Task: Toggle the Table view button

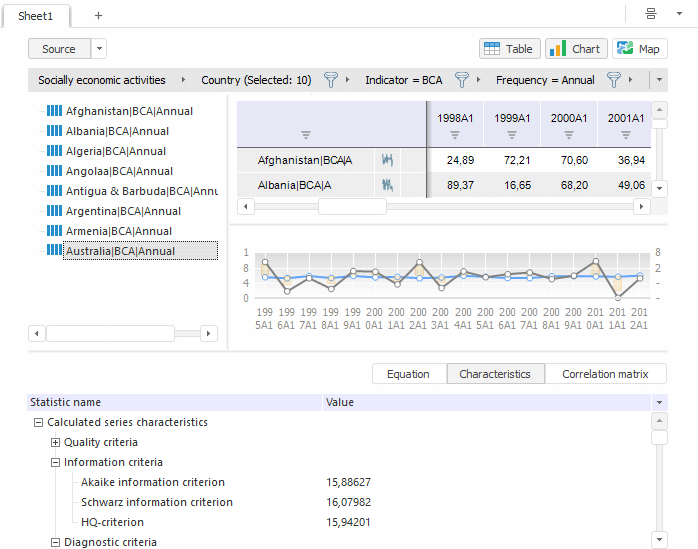Action: coord(510,49)
